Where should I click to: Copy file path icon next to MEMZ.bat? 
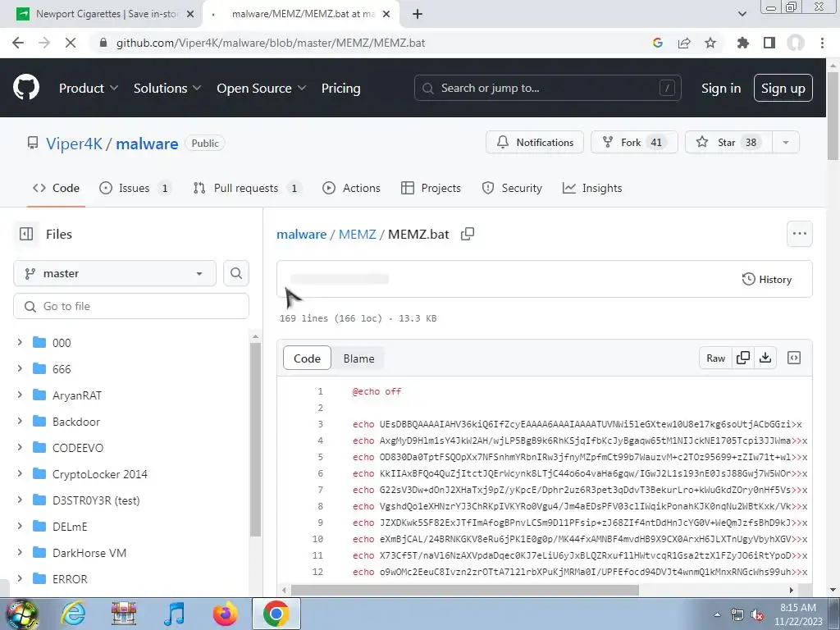(x=467, y=234)
